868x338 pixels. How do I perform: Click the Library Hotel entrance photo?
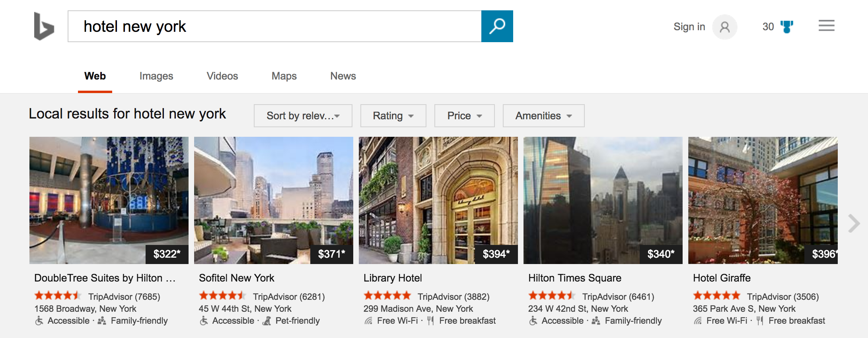tap(438, 200)
